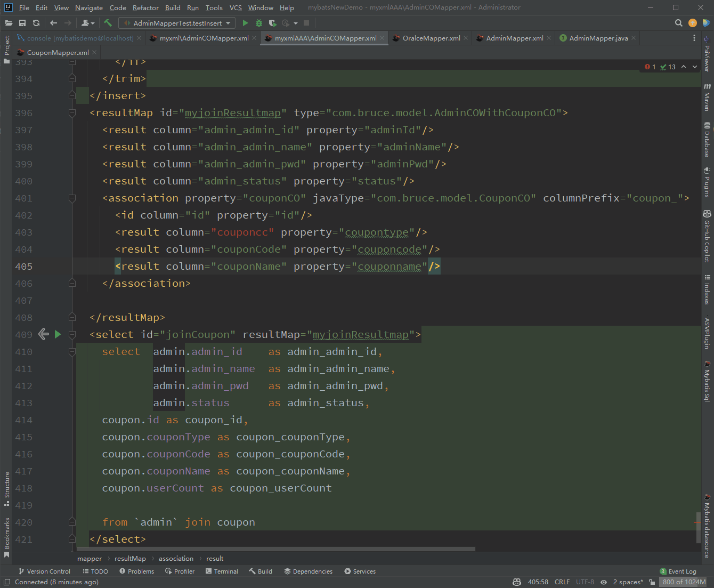Toggle the code inspection eye icon
This screenshot has width=714, height=588.
point(604,582)
